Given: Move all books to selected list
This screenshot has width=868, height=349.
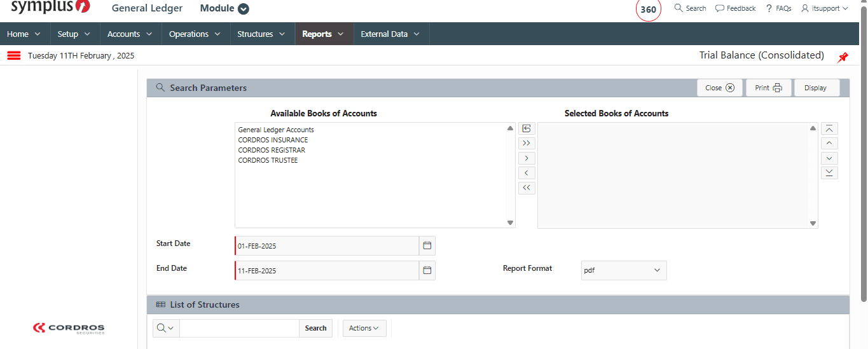Looking at the screenshot, I should [x=527, y=143].
